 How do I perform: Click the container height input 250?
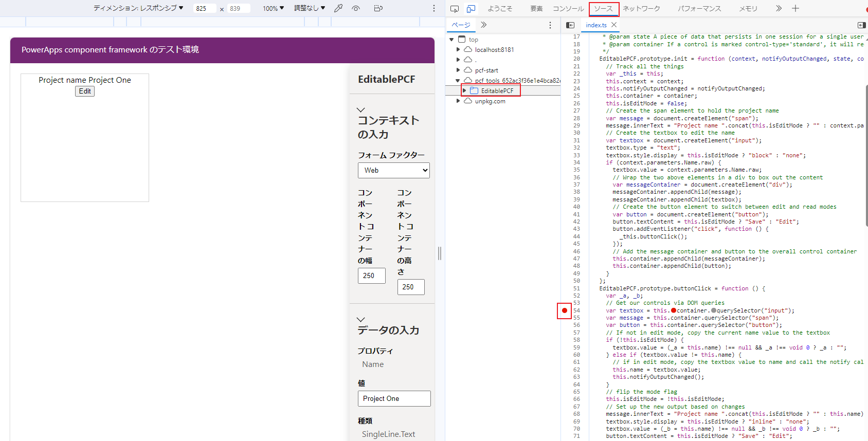(411, 287)
